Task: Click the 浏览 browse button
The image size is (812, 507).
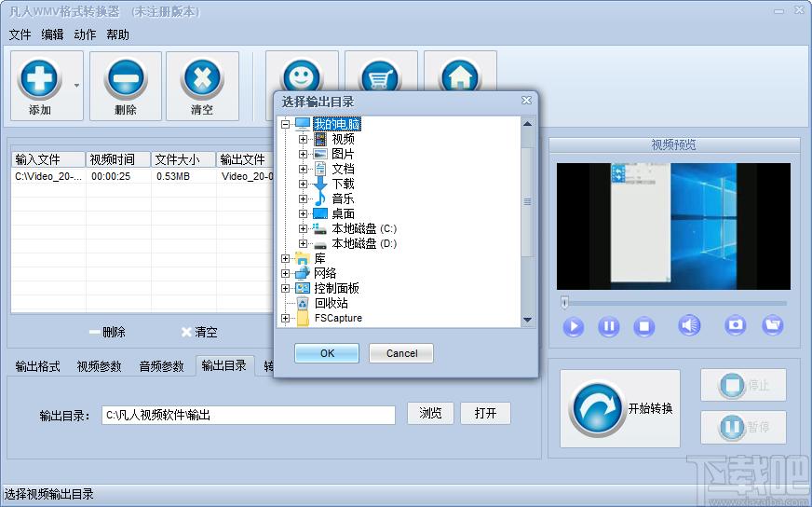Action: tap(430, 413)
